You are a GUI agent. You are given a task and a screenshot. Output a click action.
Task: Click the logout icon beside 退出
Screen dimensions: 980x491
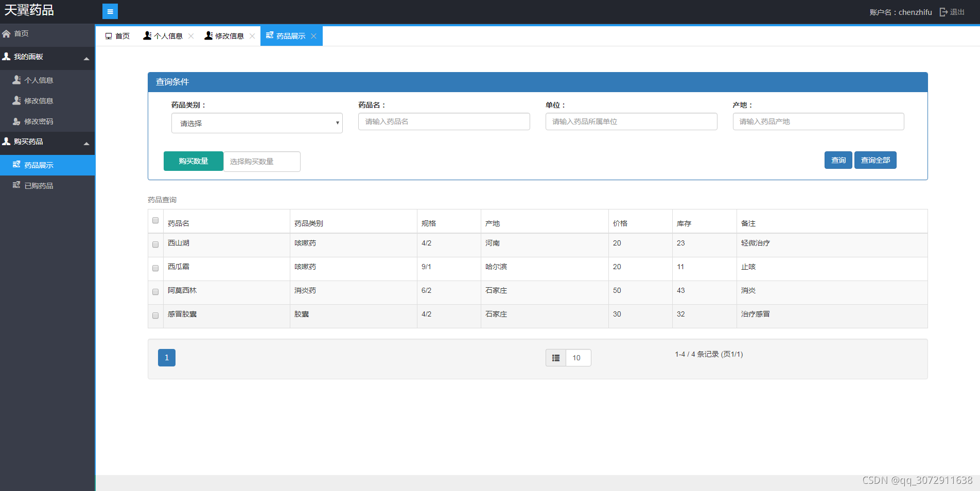[943, 12]
